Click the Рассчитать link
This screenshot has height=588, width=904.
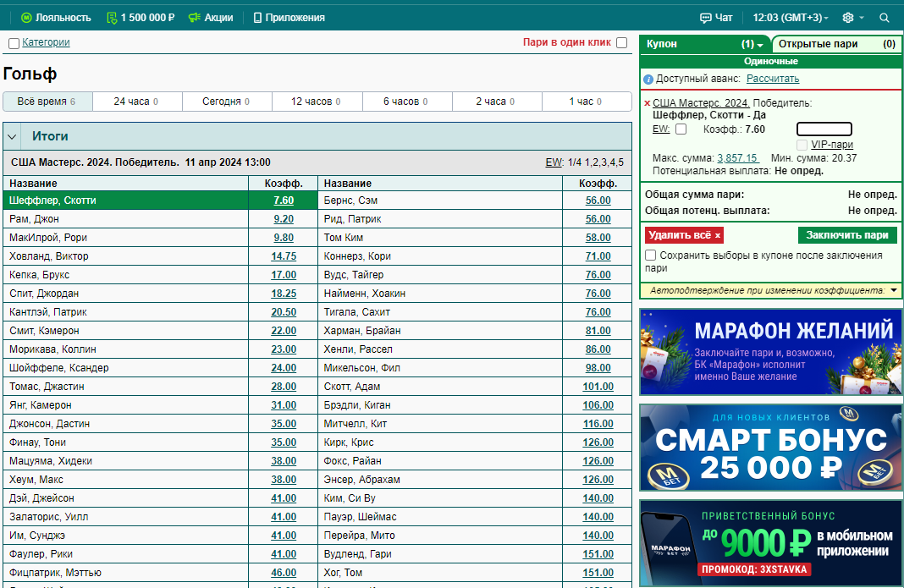click(x=773, y=79)
